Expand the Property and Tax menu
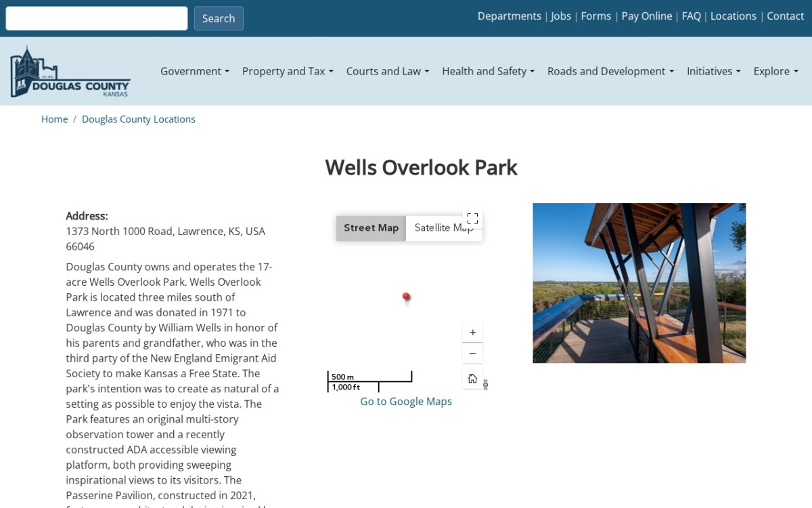This screenshot has height=508, width=812. (x=288, y=71)
